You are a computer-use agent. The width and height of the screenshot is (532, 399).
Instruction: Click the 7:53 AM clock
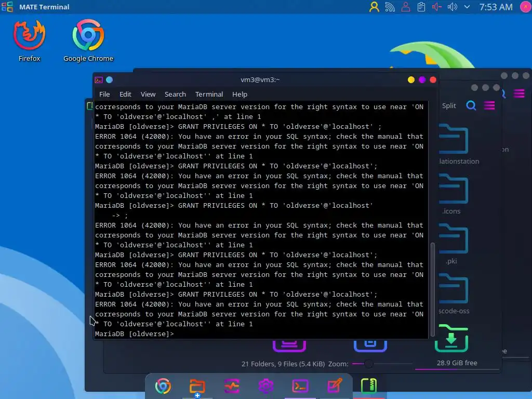coord(496,7)
